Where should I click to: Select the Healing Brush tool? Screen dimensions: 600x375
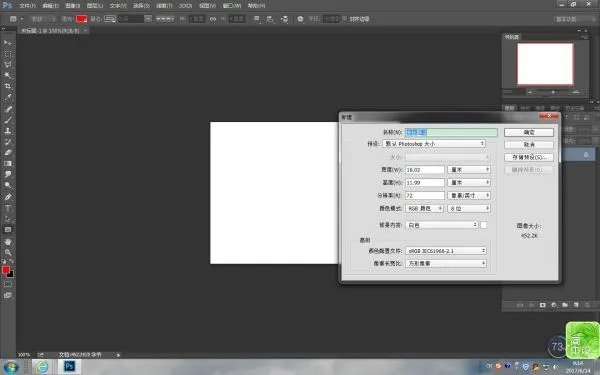click(8, 109)
